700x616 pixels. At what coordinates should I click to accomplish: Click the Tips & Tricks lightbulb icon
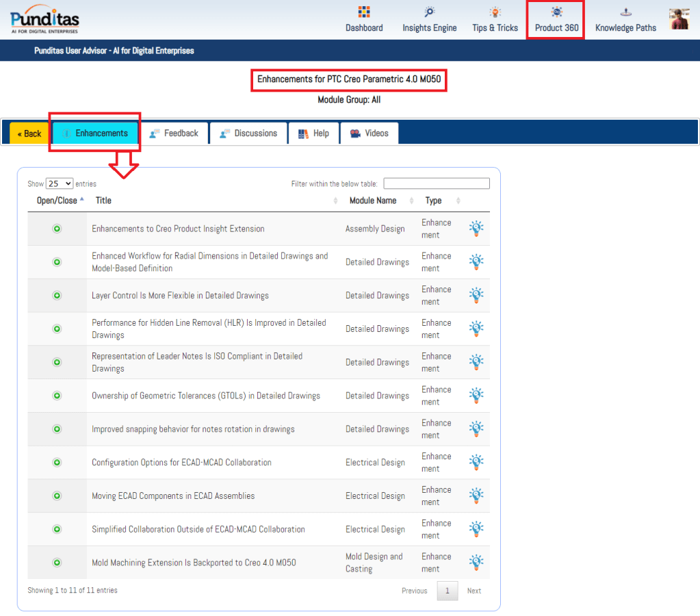[495, 12]
